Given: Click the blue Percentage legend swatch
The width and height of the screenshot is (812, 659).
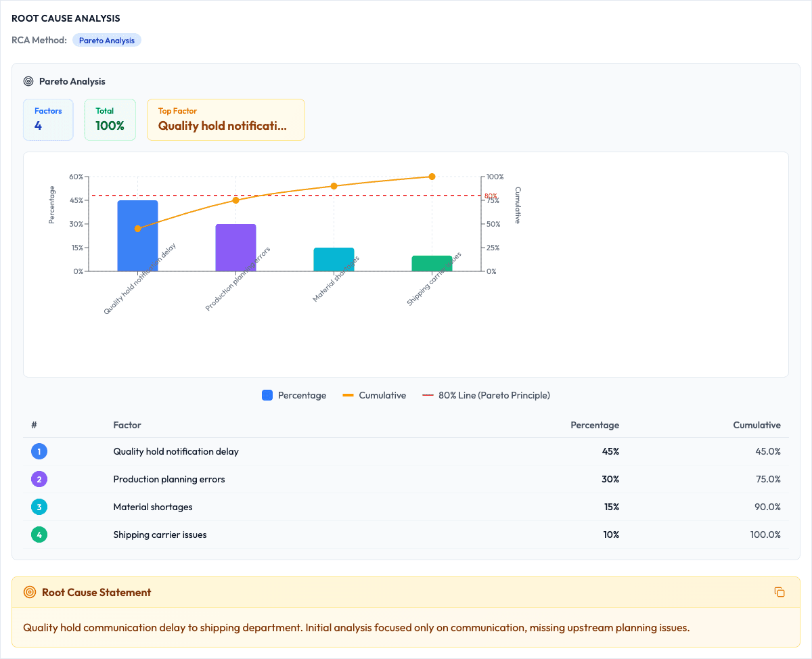Looking at the screenshot, I should point(267,395).
